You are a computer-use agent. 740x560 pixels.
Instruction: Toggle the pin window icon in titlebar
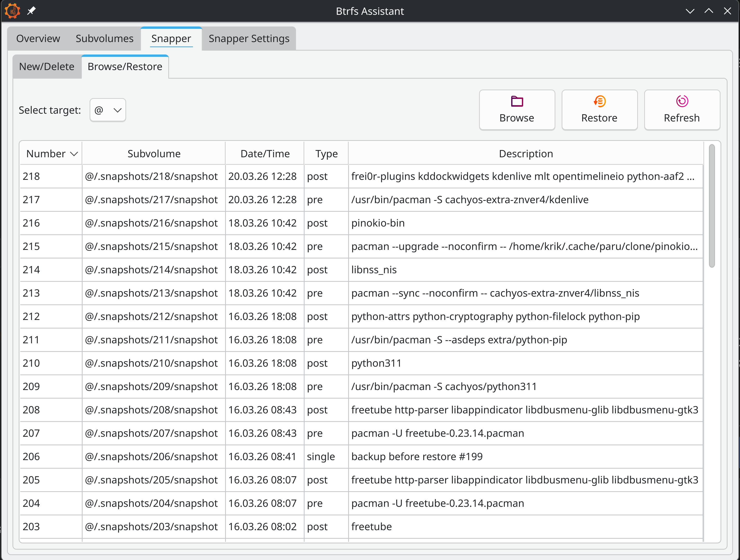point(31,11)
